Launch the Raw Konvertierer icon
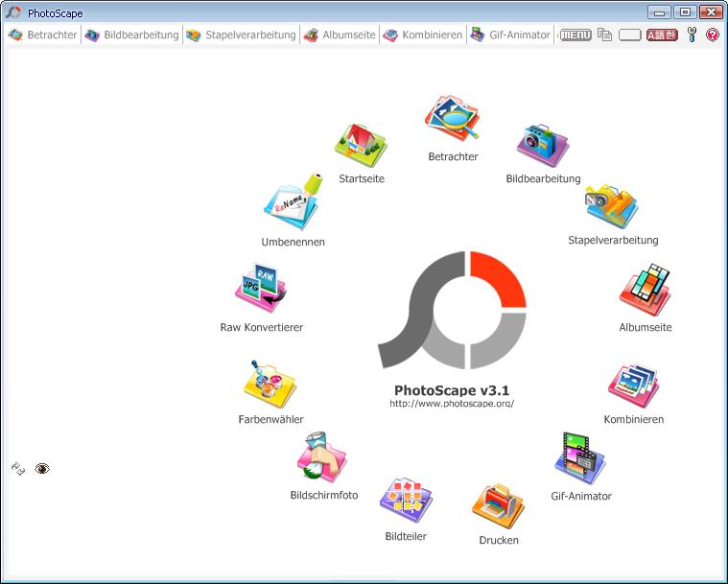This screenshot has height=584, width=728. (x=261, y=289)
